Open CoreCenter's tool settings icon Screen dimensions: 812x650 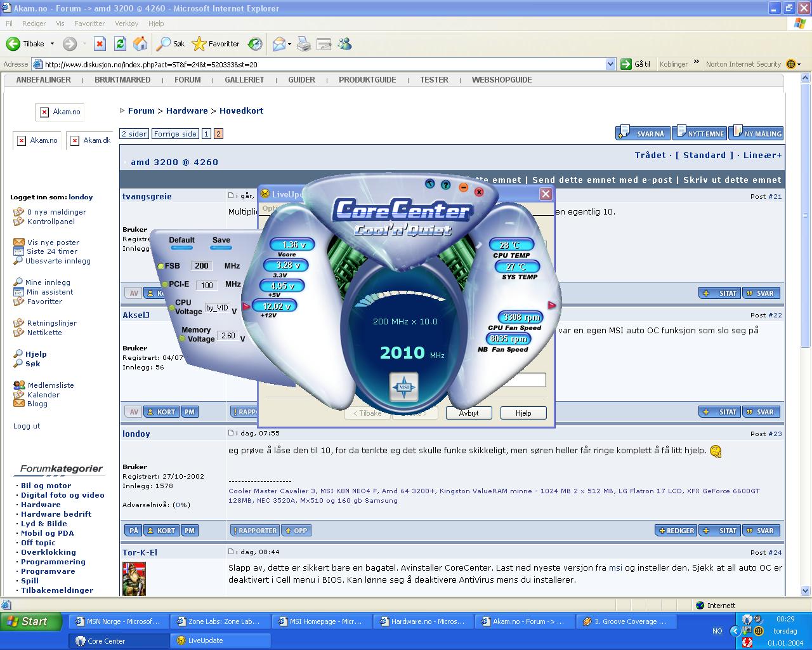[x=429, y=184]
